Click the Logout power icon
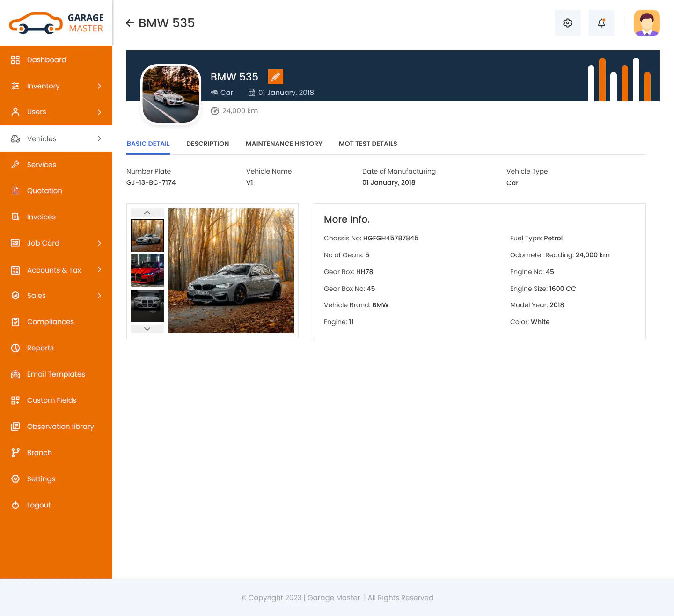The height and width of the screenshot is (616, 674). click(15, 505)
